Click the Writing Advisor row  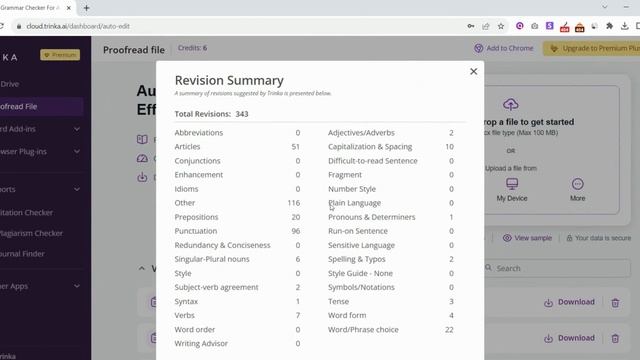[237, 344]
